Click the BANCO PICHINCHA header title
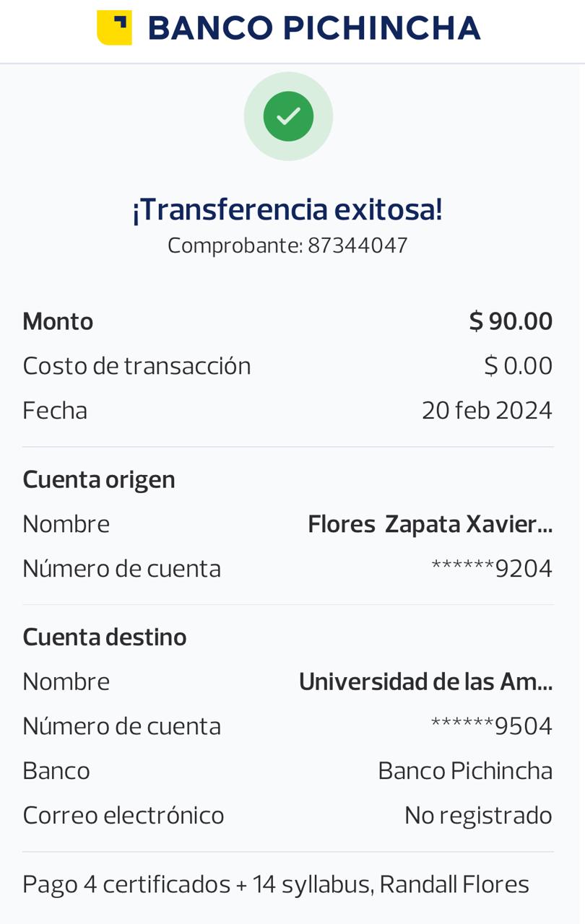The height and width of the screenshot is (924, 585). pos(313,28)
